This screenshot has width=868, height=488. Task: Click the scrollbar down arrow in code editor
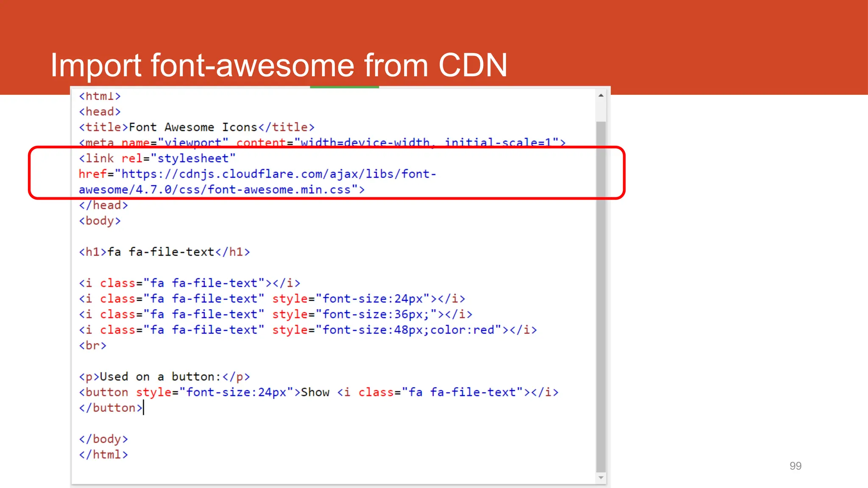tap(601, 478)
